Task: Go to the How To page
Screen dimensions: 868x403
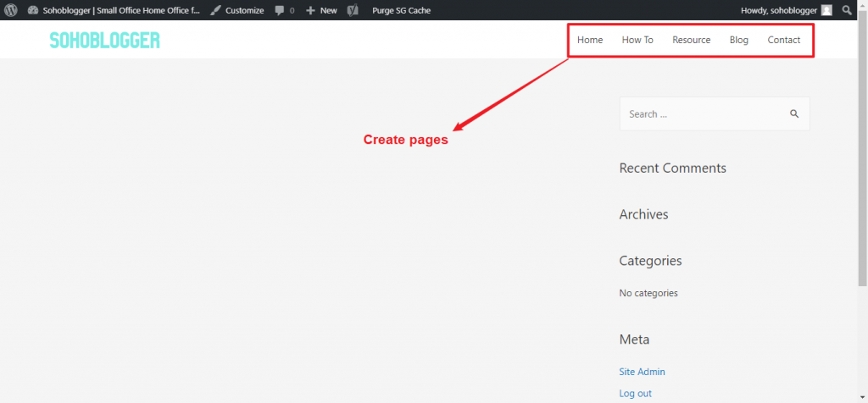Action: pyautogui.click(x=637, y=40)
